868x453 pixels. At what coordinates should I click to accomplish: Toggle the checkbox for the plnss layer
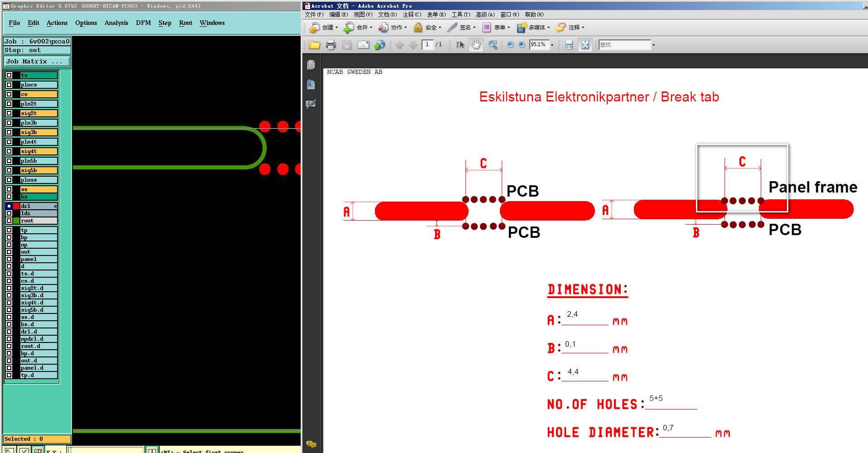tap(9, 180)
